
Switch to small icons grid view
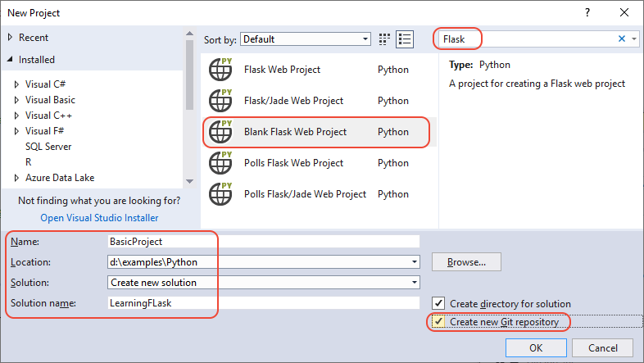pos(385,39)
